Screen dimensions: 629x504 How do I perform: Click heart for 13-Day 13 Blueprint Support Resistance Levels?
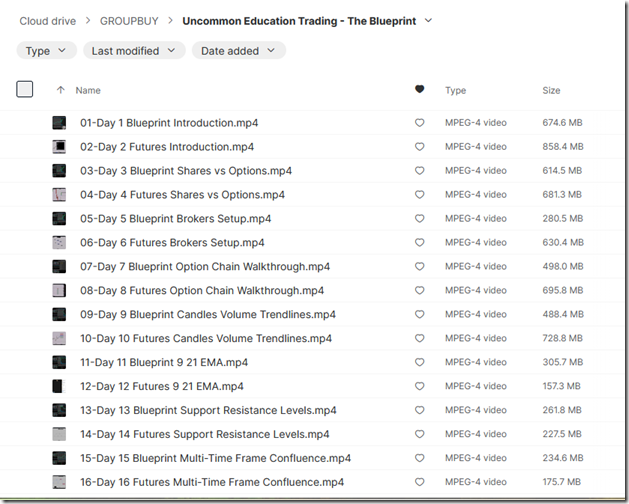coord(420,410)
